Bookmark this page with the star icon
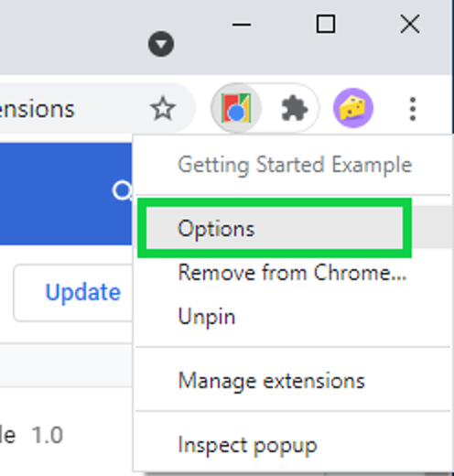This screenshot has width=454, height=476. [163, 108]
